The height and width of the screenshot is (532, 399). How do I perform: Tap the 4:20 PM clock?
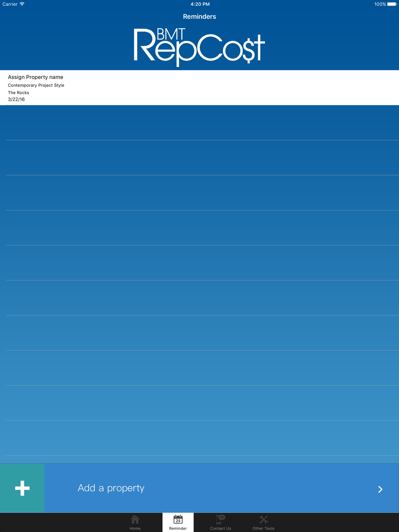pos(200,4)
